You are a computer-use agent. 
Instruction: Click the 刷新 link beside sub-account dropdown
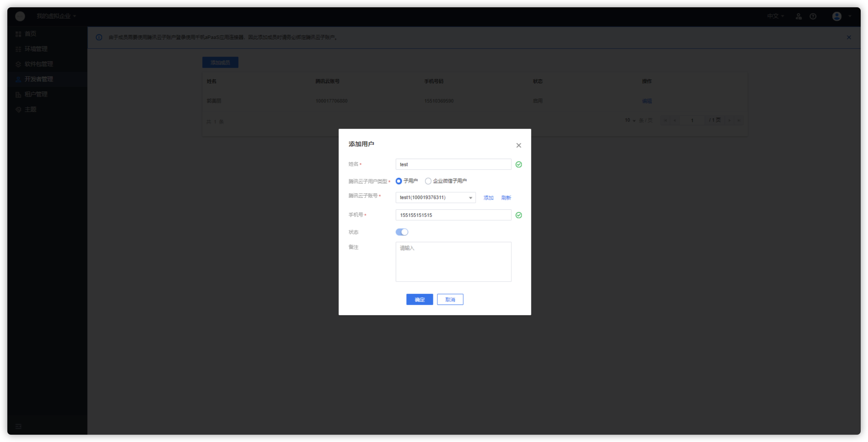[506, 198]
